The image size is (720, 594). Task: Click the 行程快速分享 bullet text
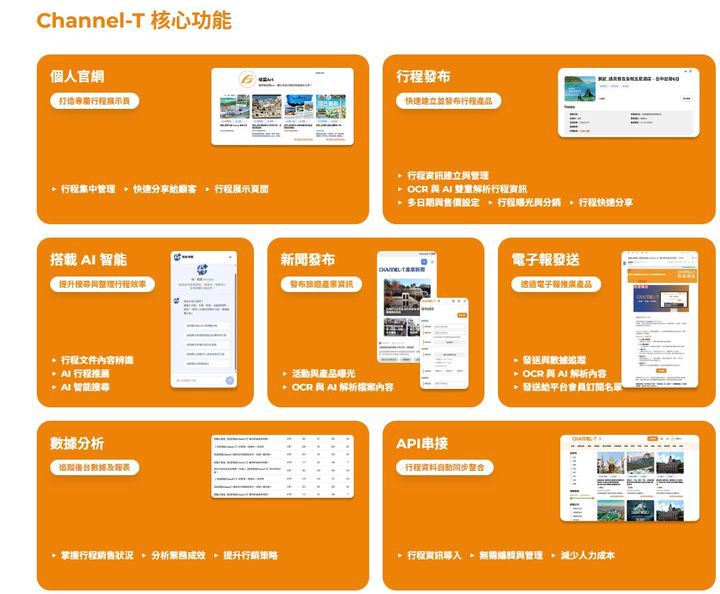pyautogui.click(x=606, y=202)
